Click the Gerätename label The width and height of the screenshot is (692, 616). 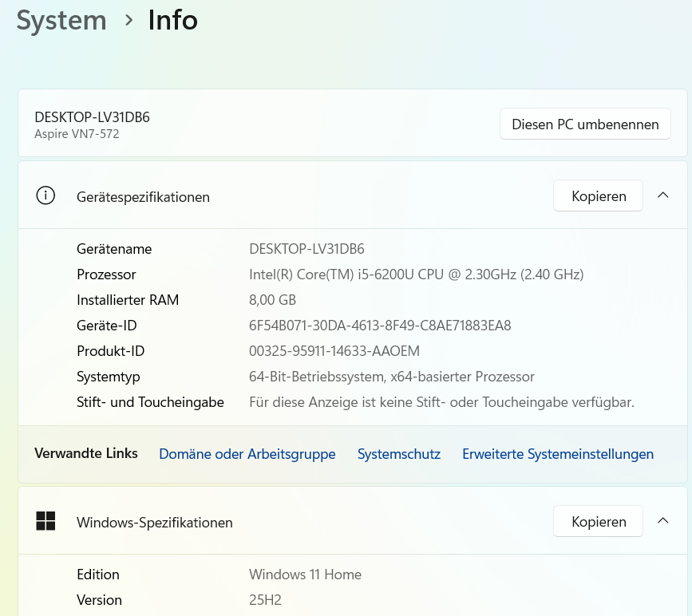pyautogui.click(x=114, y=249)
